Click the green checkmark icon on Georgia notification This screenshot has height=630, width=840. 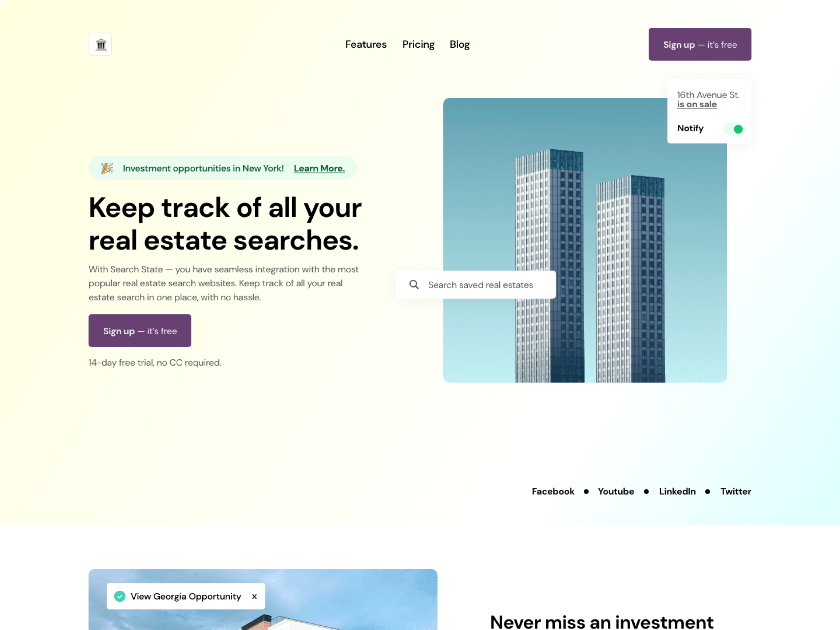[x=120, y=595]
